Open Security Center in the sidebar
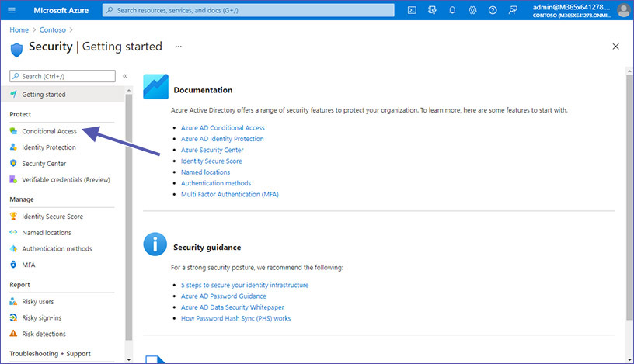634x364 pixels. coord(44,164)
